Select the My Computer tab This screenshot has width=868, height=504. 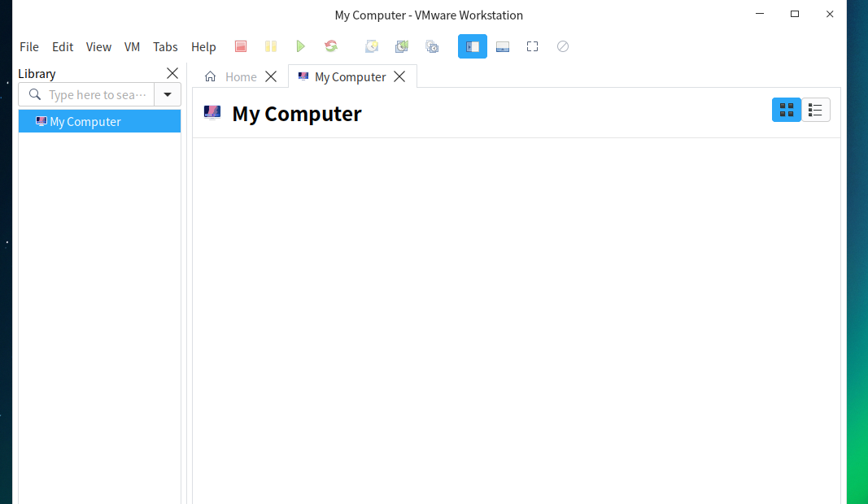[x=352, y=77]
